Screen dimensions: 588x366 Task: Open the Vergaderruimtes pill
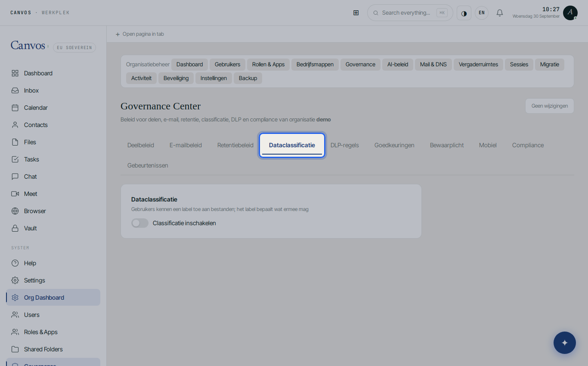coord(478,65)
